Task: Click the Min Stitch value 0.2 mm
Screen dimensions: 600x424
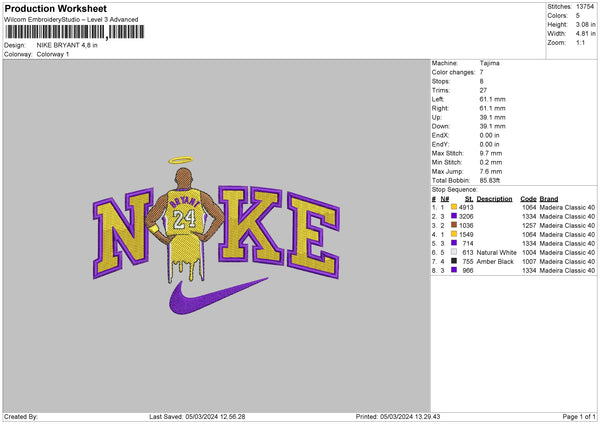Action: (491, 162)
